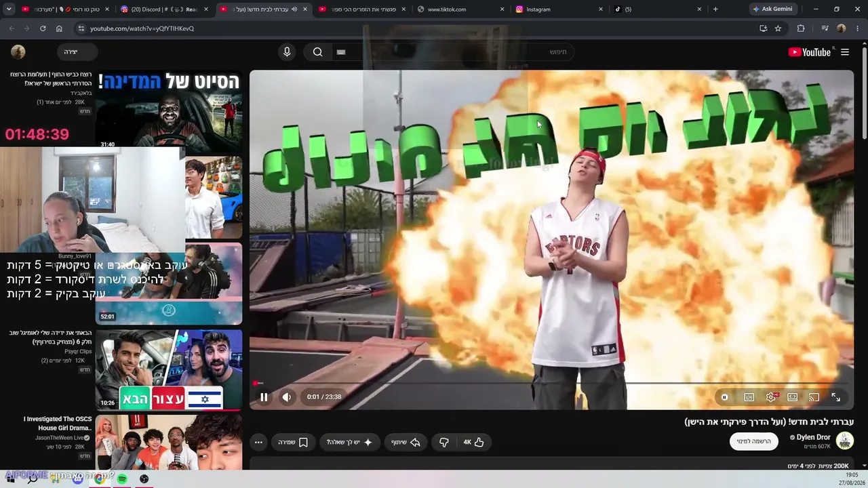Switch to the Instagram browser tab
Screen dimensions: 868x488
pyautogui.click(x=560, y=9)
